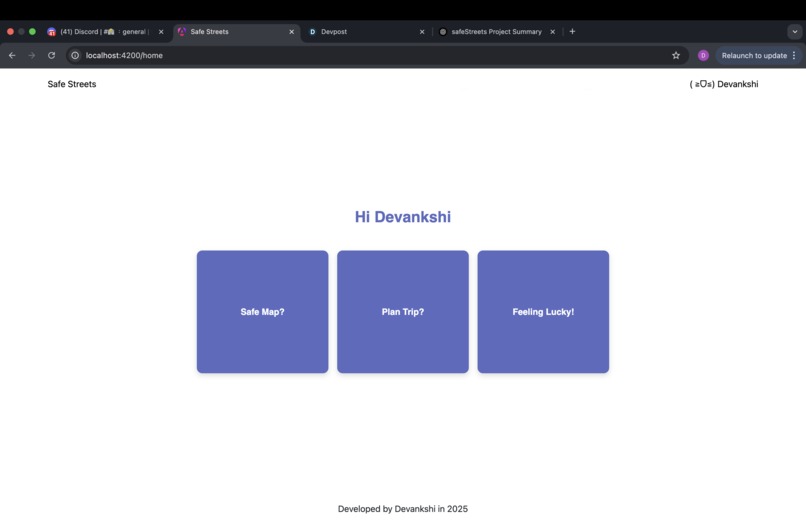This screenshot has height=524, width=806.
Task: Close the safeStreets Project Summary tab
Action: point(553,32)
